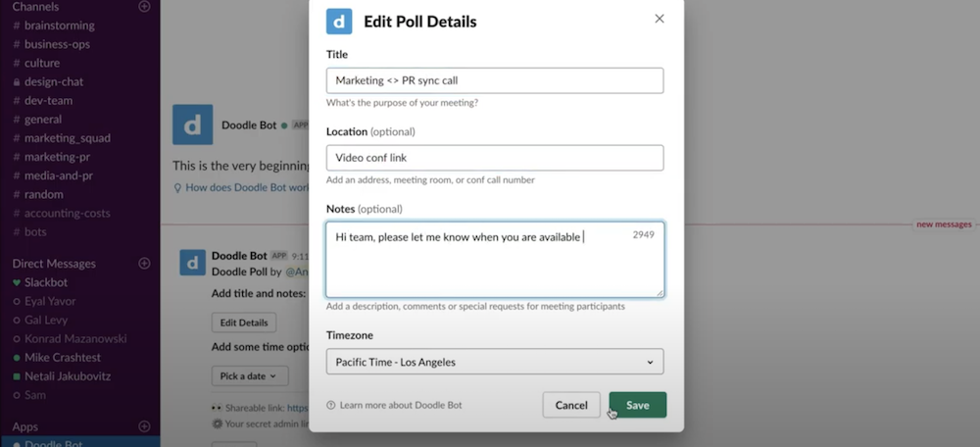Screen dimensions: 980x447
Task: Add an app using the Apps plus icon
Action: [144, 426]
